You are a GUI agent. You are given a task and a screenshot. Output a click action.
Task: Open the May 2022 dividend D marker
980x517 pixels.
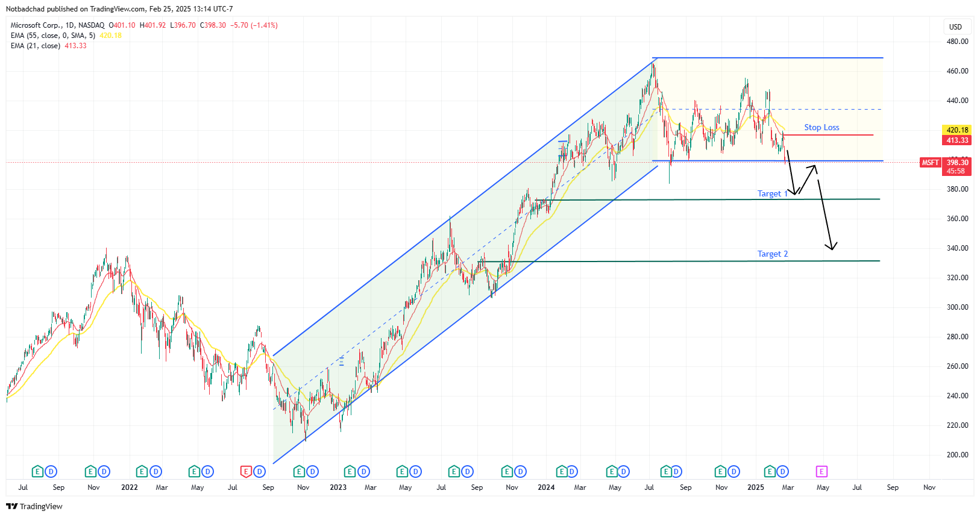207,471
